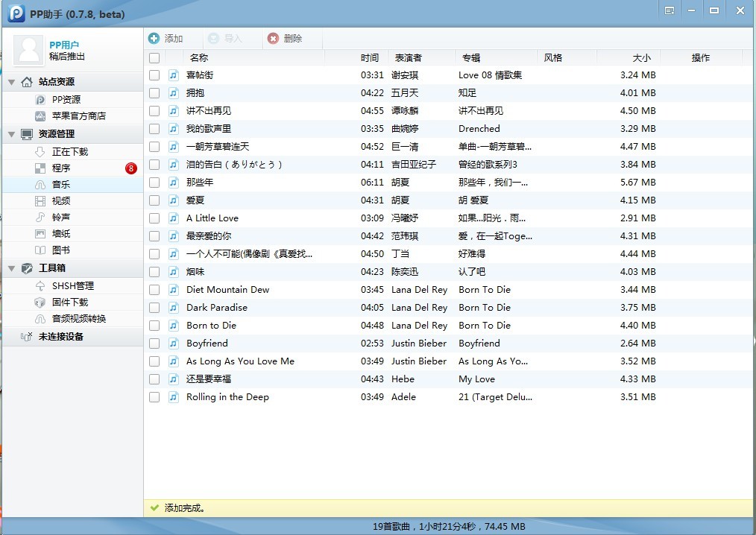This screenshot has width=756, height=535.
Task: Click the 固件下载 firmware icon
Action: (40, 303)
